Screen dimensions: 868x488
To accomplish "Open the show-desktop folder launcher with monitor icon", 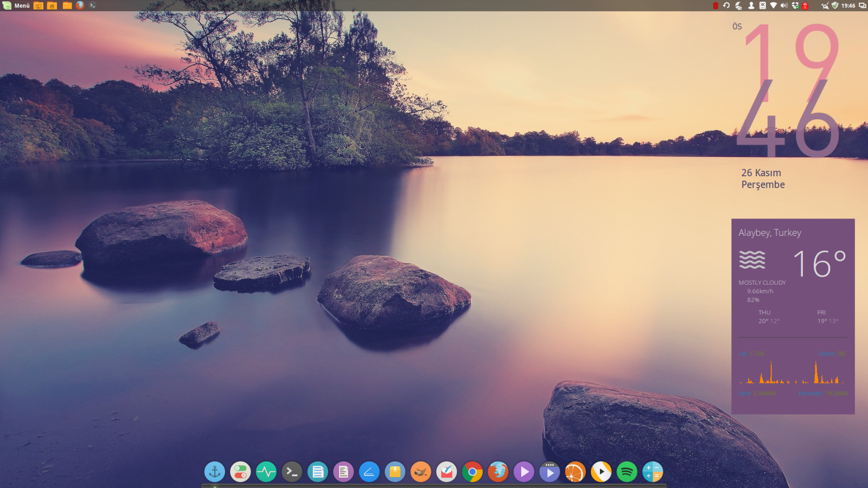I will 39,5.
